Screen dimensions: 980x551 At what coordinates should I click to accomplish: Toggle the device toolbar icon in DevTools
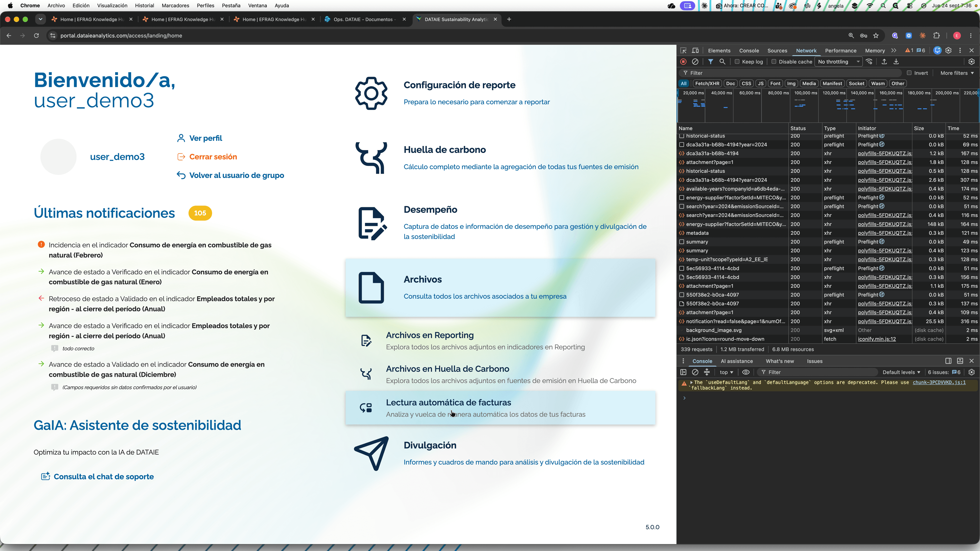coord(695,51)
